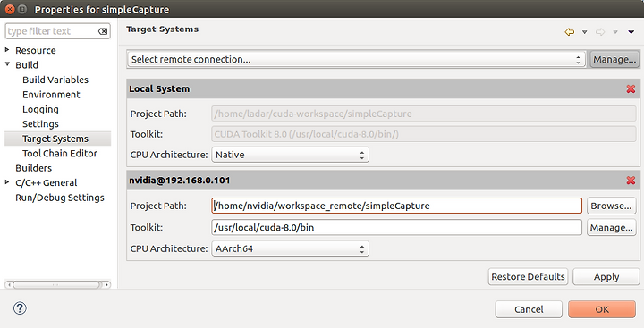Expand the C/C++ General node
This screenshot has width=644, height=328.
pyautogui.click(x=7, y=181)
